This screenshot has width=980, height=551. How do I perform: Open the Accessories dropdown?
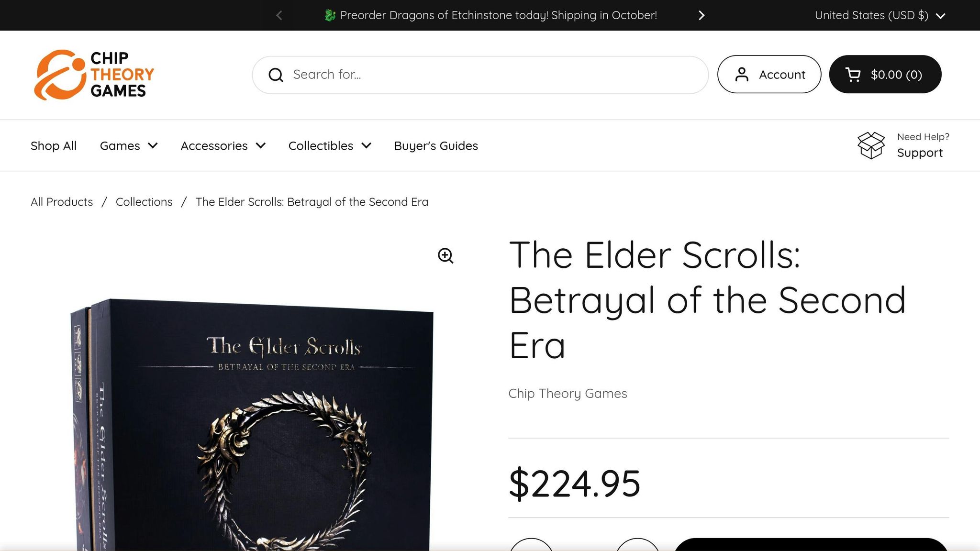[223, 145]
